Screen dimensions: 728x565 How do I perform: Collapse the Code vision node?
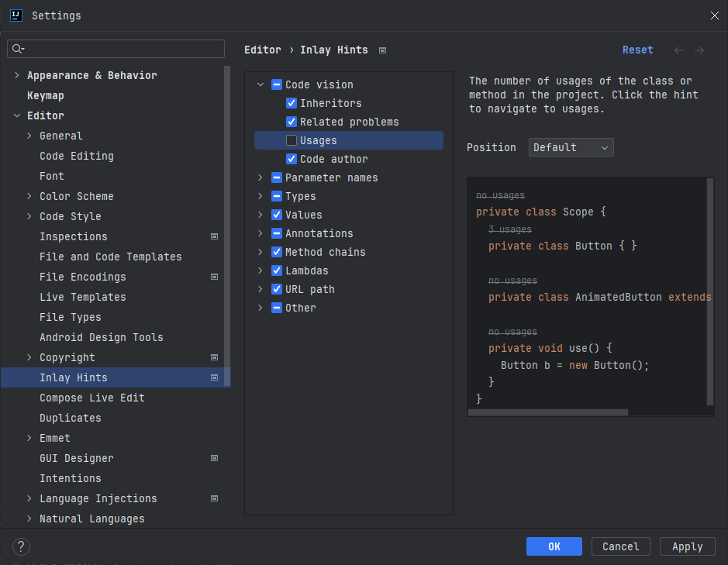coord(260,84)
